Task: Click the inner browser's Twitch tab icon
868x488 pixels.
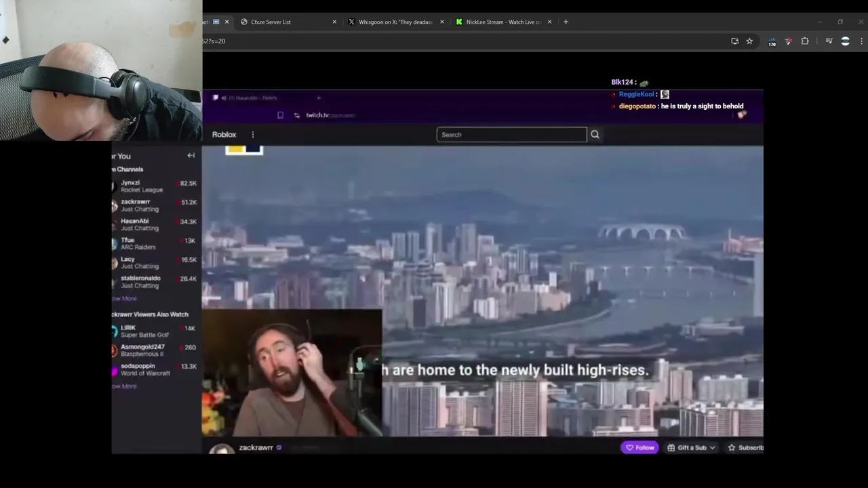Action: 215,98
